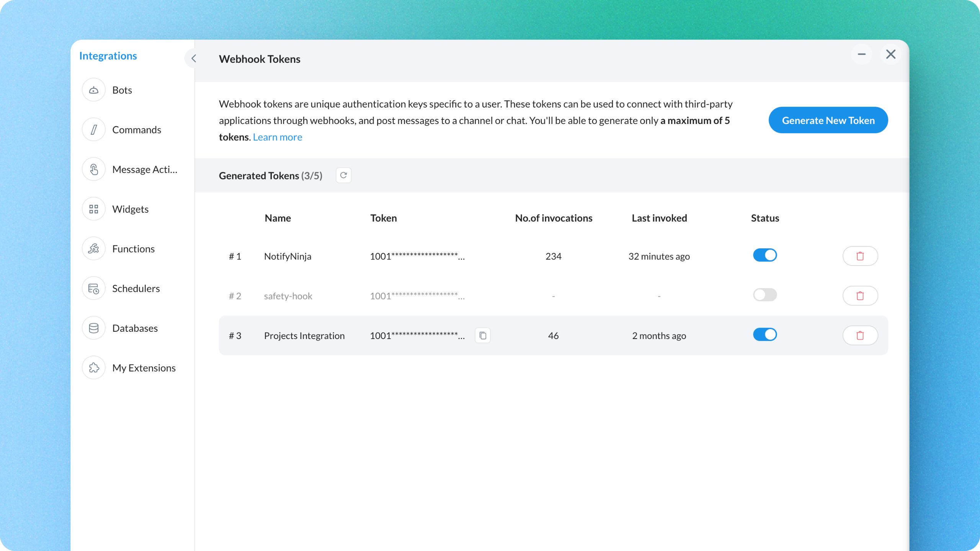Disable the NotifyNinja token toggle
Image resolution: width=980 pixels, height=551 pixels.
point(764,255)
